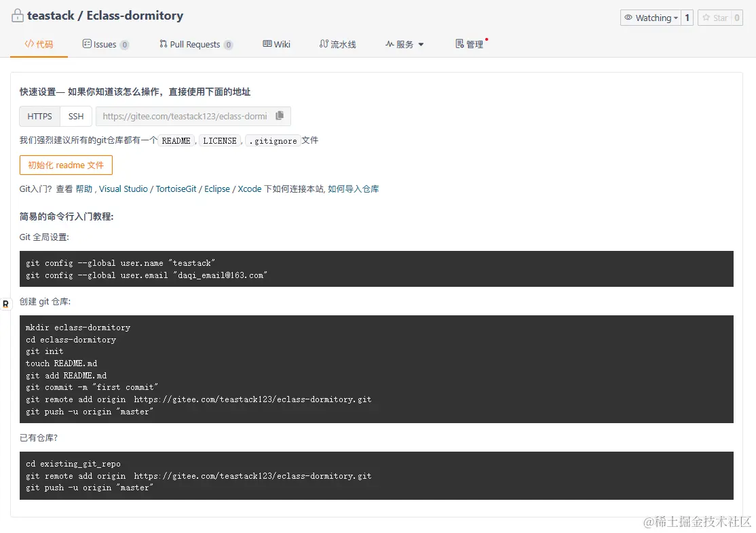
Task: Star the Eclass-dormitory repository
Action: pyautogui.click(x=715, y=18)
